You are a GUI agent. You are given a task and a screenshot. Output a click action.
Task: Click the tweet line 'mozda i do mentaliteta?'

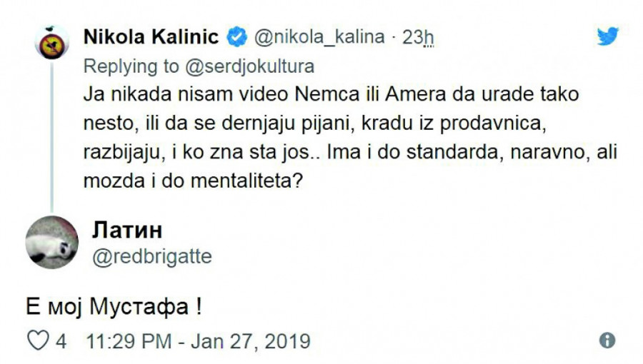pyautogui.click(x=195, y=181)
